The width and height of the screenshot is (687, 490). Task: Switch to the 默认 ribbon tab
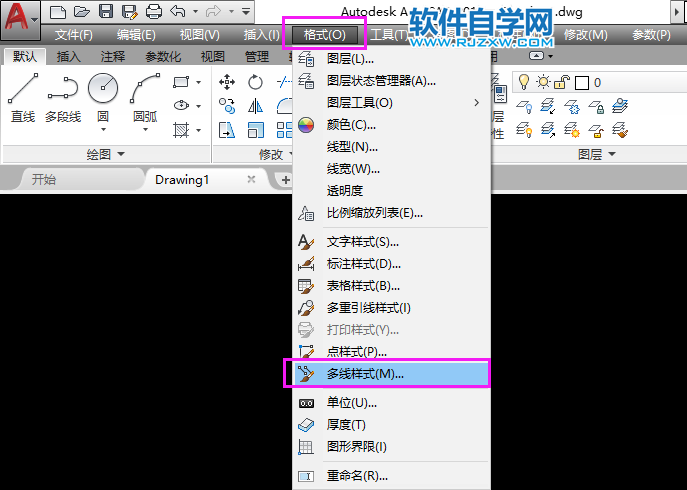pos(25,57)
